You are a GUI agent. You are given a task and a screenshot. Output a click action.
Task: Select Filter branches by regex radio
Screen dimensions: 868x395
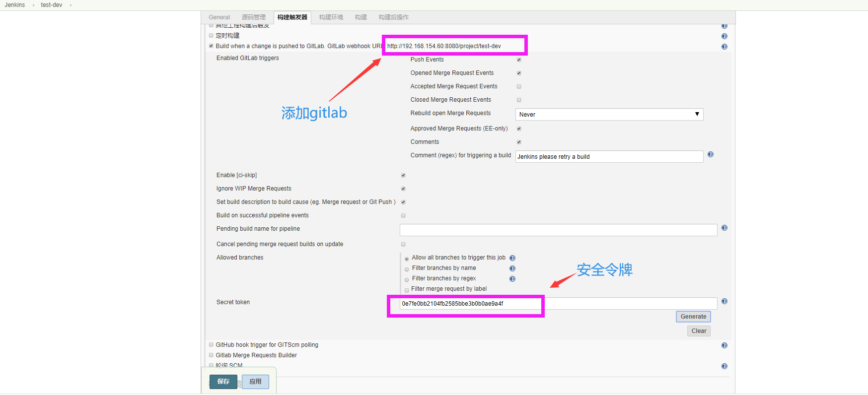pyautogui.click(x=407, y=280)
